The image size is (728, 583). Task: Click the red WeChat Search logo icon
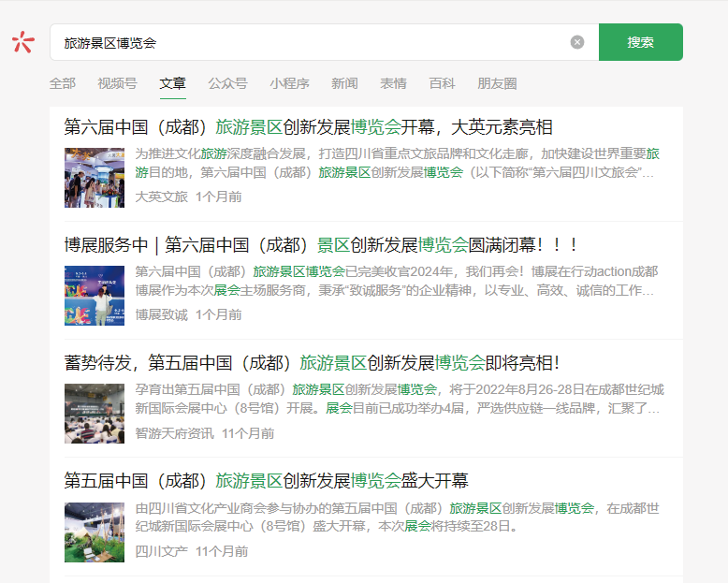[23, 42]
